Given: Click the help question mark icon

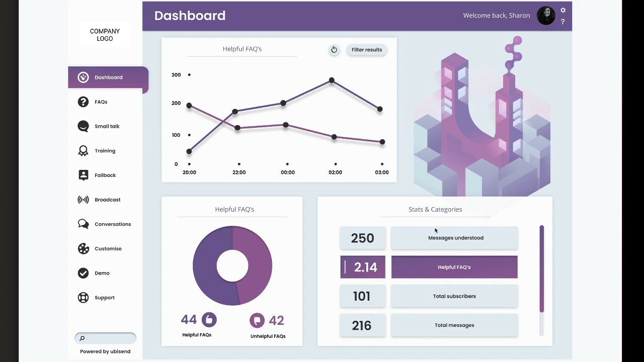Looking at the screenshot, I should 563,21.
